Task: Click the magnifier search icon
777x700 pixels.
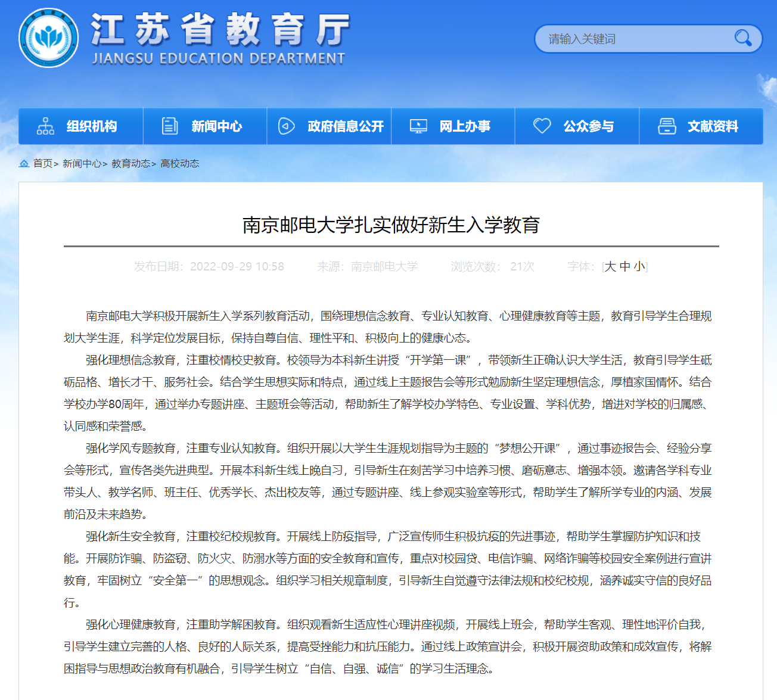Action: pyautogui.click(x=742, y=39)
